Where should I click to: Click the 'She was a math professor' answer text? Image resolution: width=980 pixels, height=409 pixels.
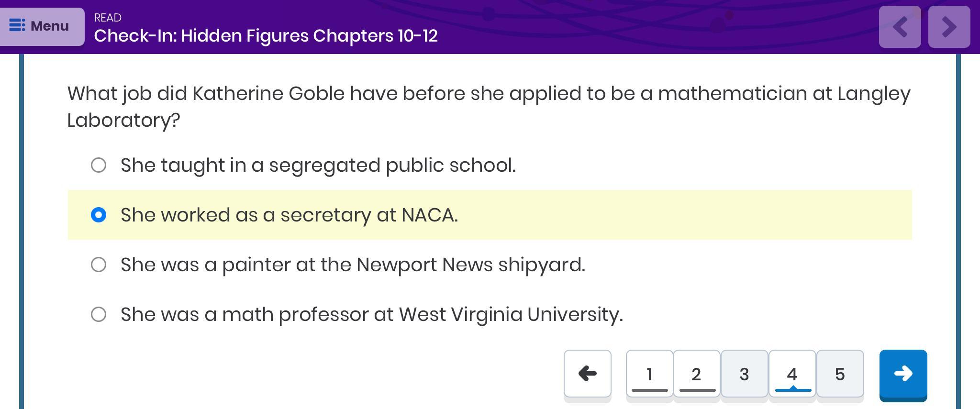[371, 314]
